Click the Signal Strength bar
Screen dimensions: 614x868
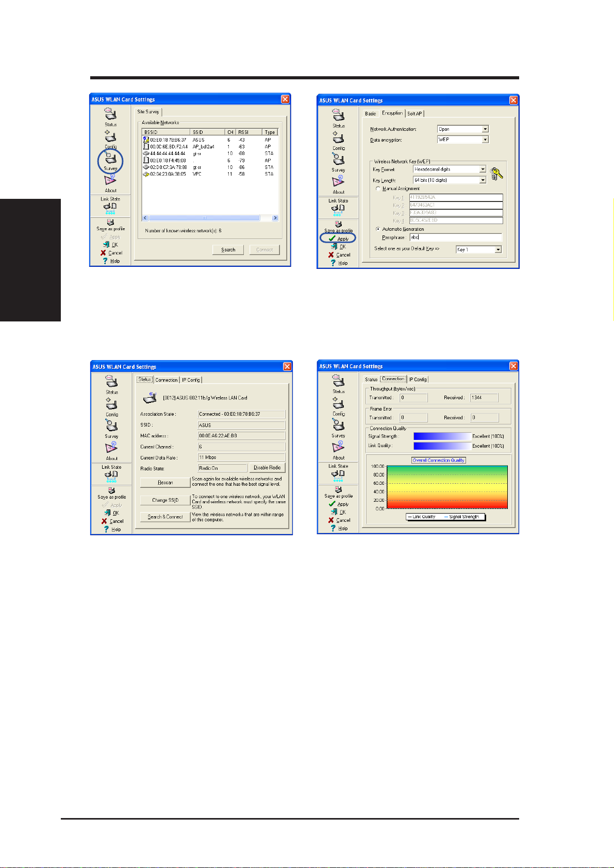(x=442, y=436)
